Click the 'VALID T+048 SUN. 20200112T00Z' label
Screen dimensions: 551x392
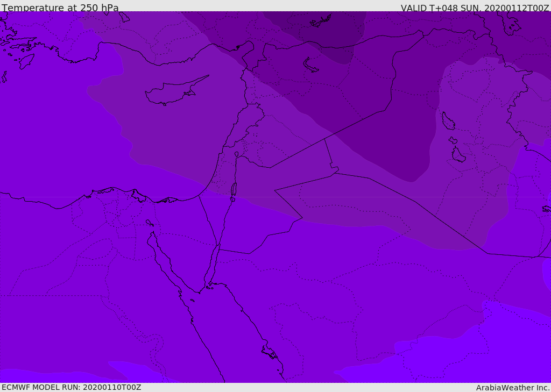[x=475, y=8]
